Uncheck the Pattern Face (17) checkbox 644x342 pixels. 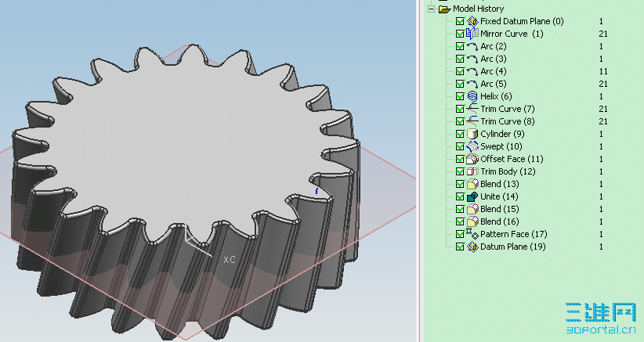click(x=460, y=234)
